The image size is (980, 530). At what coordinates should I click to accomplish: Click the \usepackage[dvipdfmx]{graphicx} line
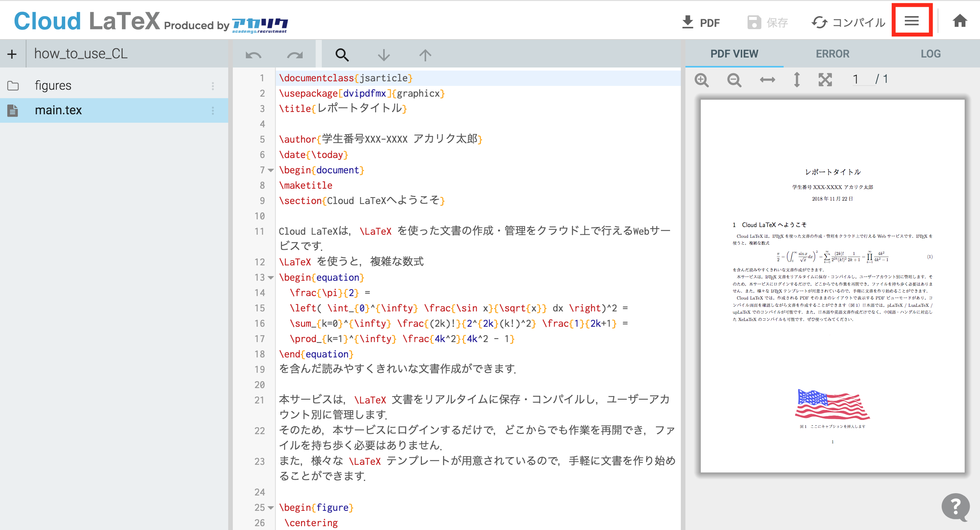pyautogui.click(x=362, y=94)
